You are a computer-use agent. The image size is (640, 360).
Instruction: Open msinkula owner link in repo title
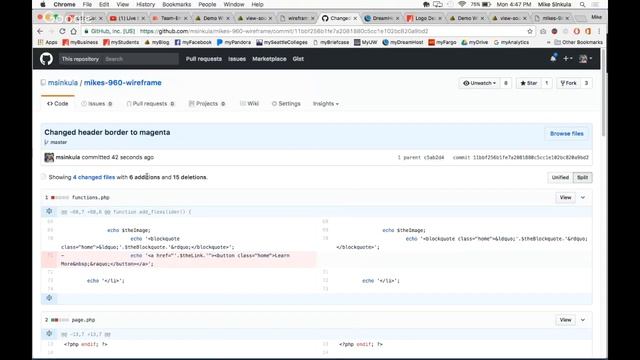click(63, 83)
